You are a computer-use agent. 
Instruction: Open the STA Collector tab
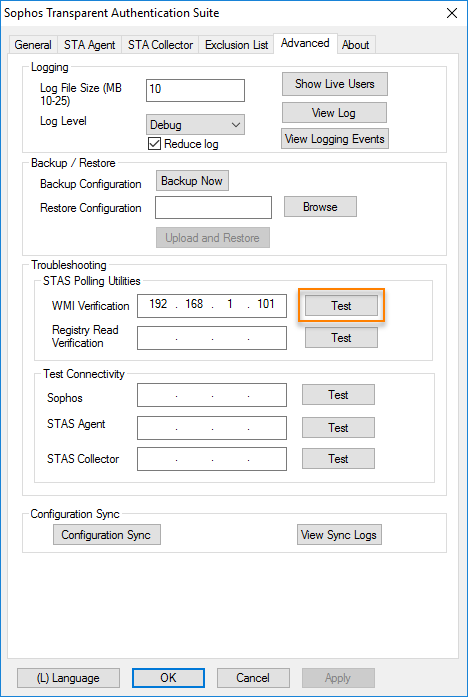click(160, 45)
